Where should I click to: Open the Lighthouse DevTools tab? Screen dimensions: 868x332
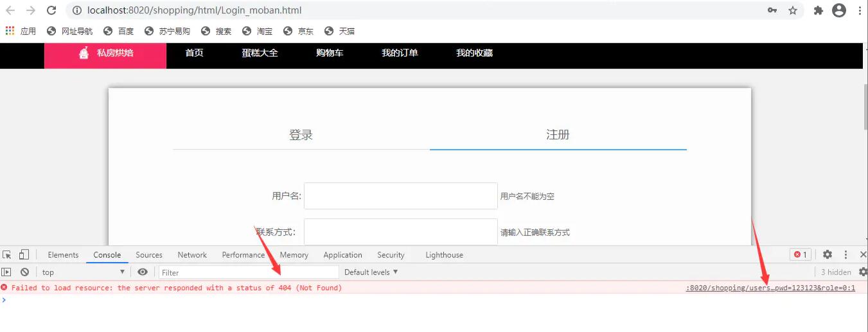pyautogui.click(x=444, y=255)
